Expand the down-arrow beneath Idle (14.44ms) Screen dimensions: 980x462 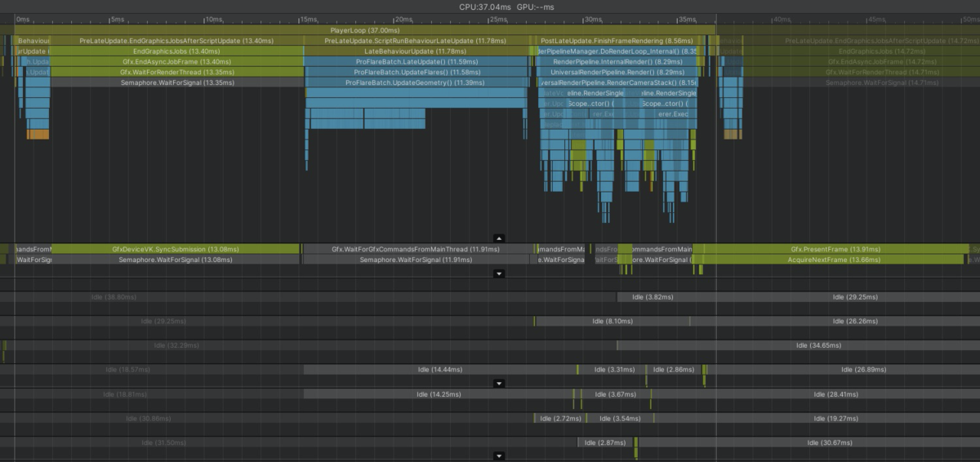(x=500, y=383)
